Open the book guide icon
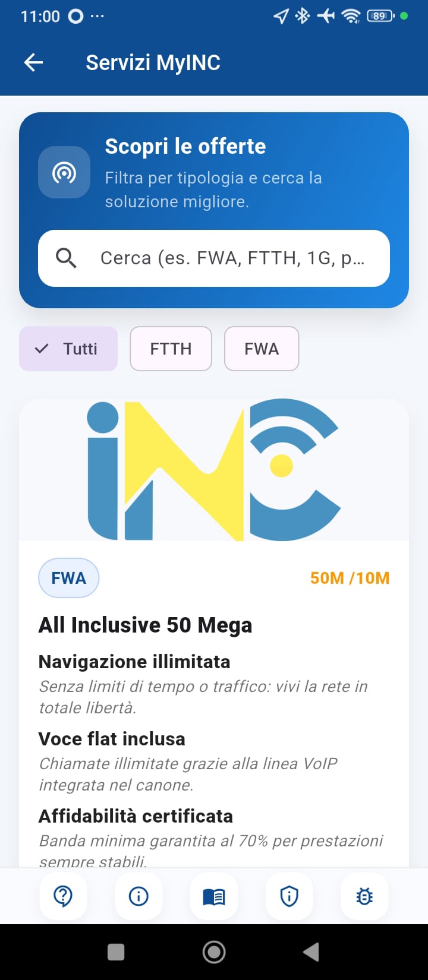The width and height of the screenshot is (428, 980). coord(214,896)
